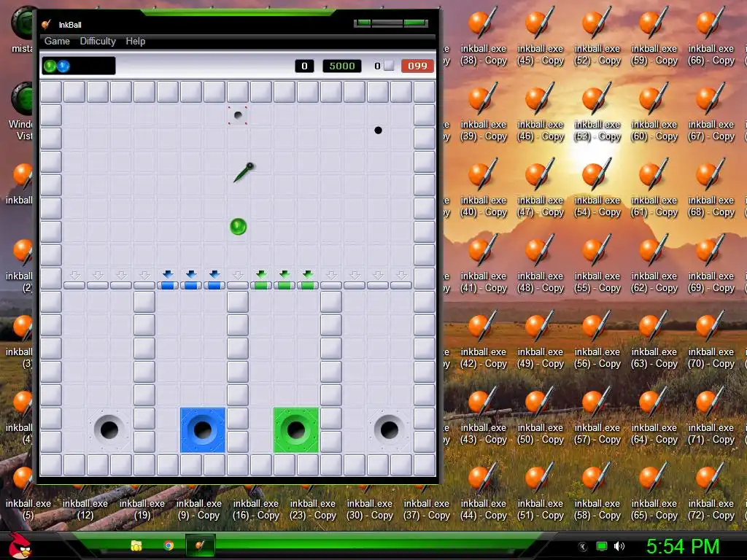Select inkball.exe (59) - Copy desktop icon
Screen dimensions: 747x560
pyautogui.click(x=654, y=34)
